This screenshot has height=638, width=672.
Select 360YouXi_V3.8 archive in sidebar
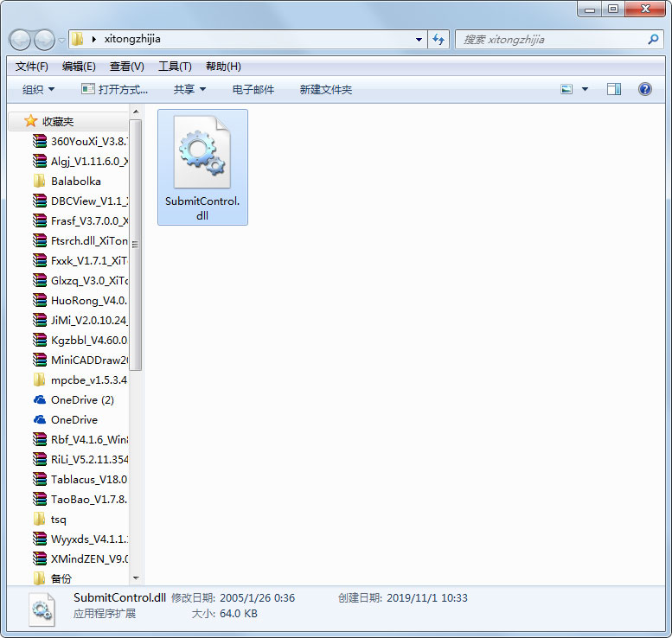(80, 142)
